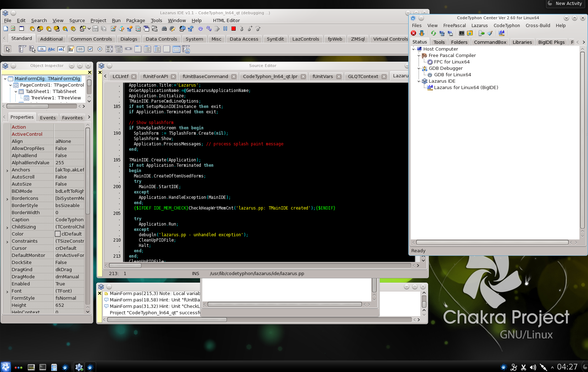Close the GLQTContext editor tab

tap(384, 76)
